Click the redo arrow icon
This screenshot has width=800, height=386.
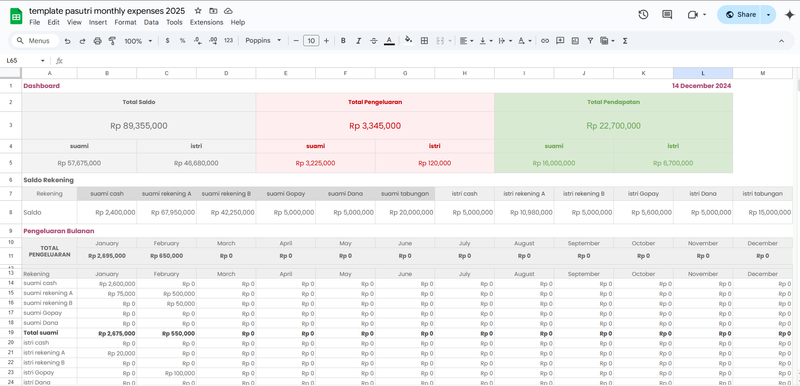82,41
